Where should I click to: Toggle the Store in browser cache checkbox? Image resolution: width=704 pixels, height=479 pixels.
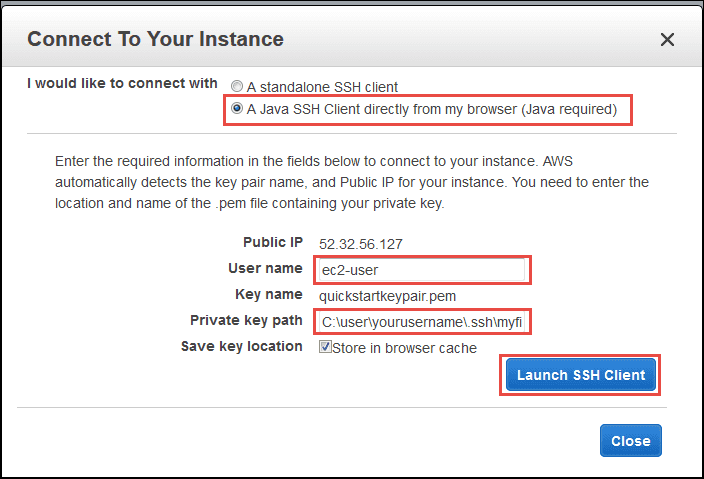coord(325,348)
